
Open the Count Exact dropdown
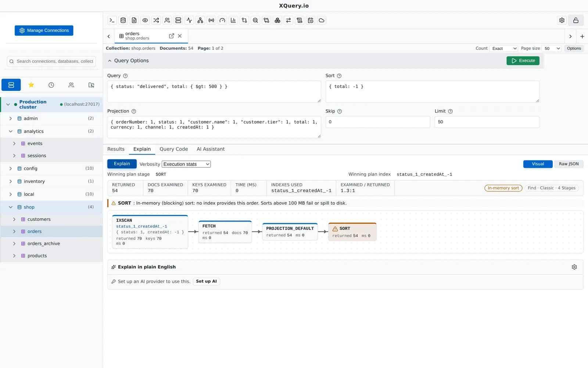click(x=504, y=49)
